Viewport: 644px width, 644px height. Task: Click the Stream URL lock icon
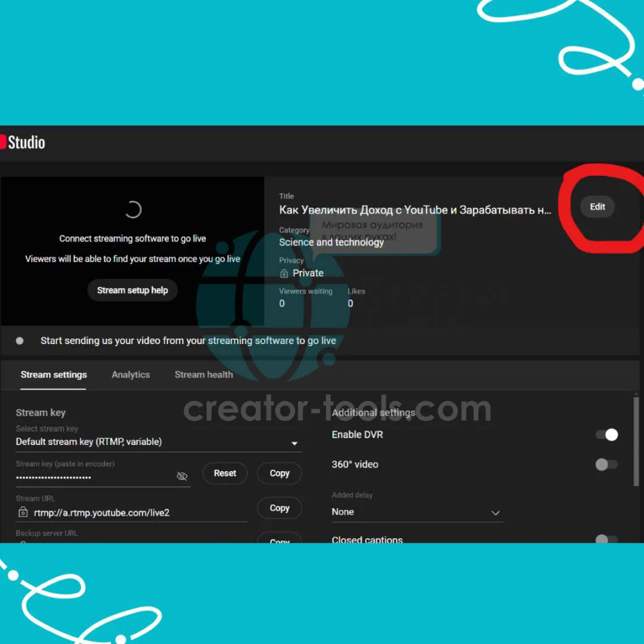(x=23, y=512)
